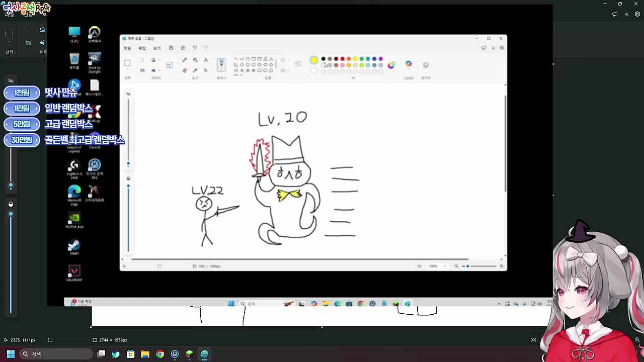Open Google Chrome from the taskbar
Viewport: 644px width, 362px height.
(160, 354)
